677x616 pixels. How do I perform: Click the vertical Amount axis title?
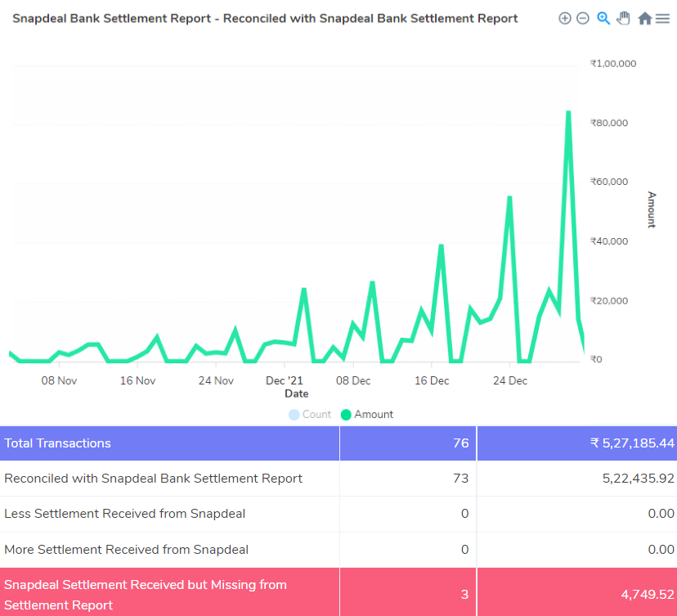[x=652, y=209]
